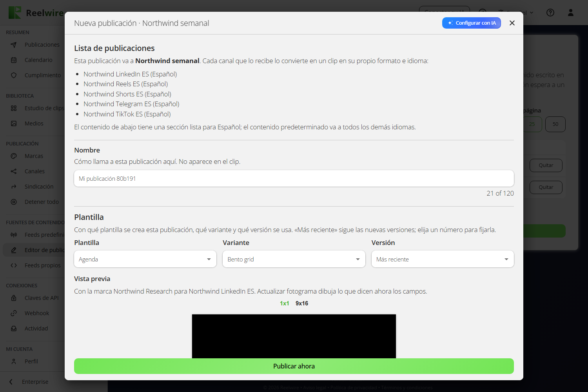Click the Reelwire logo
588x392 pixels.
pos(36,13)
